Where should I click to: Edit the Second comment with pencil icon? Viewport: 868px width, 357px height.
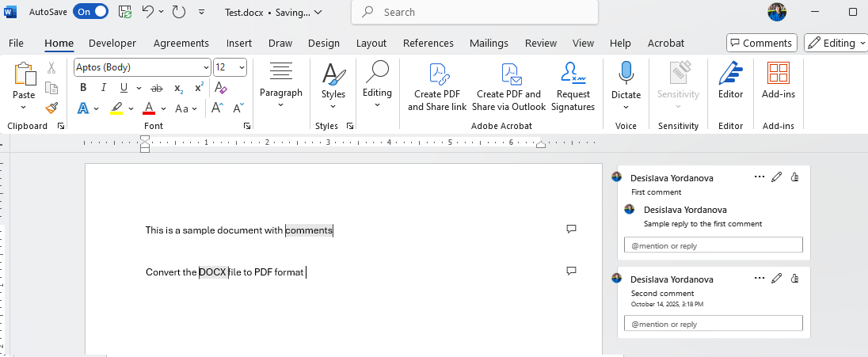point(777,279)
